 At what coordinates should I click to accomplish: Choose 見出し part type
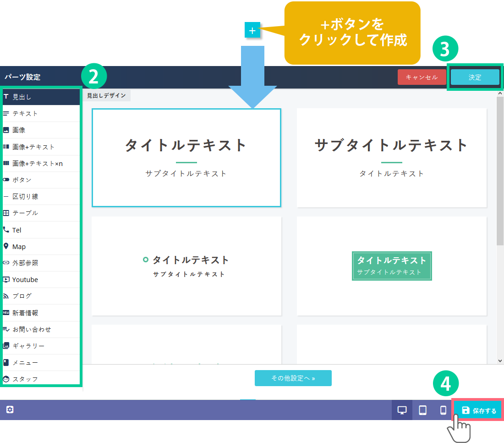coord(22,97)
